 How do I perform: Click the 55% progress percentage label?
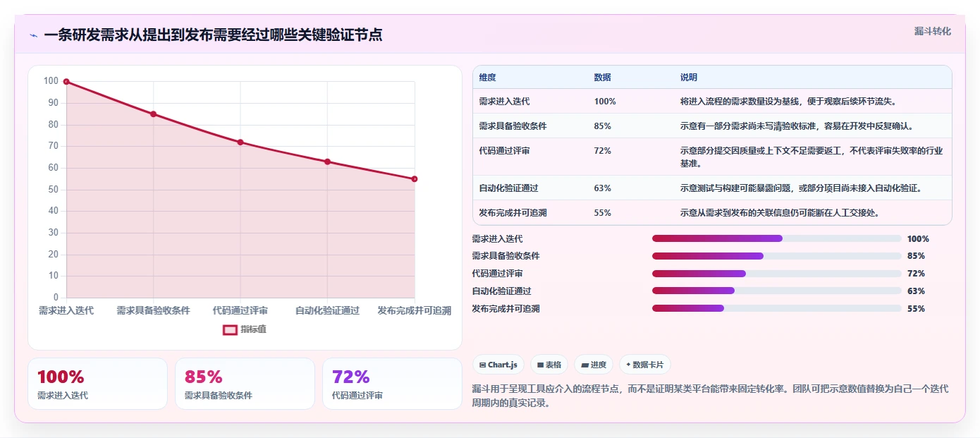pos(916,308)
